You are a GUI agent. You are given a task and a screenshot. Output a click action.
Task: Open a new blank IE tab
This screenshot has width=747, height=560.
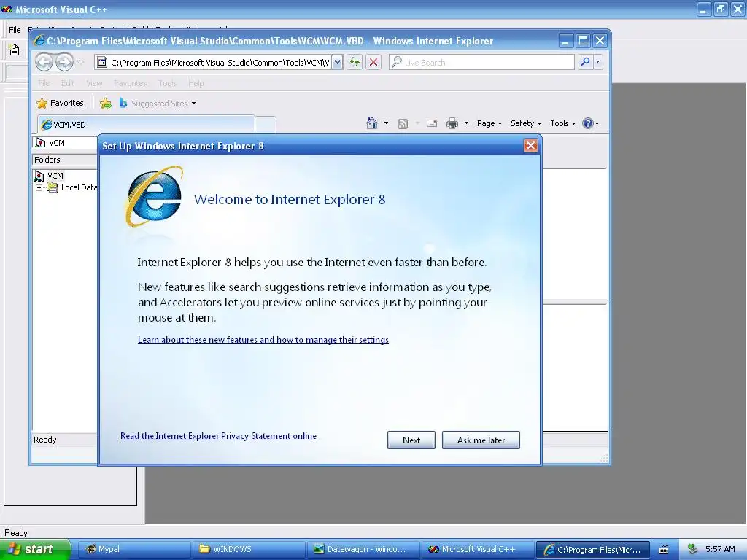tap(266, 125)
